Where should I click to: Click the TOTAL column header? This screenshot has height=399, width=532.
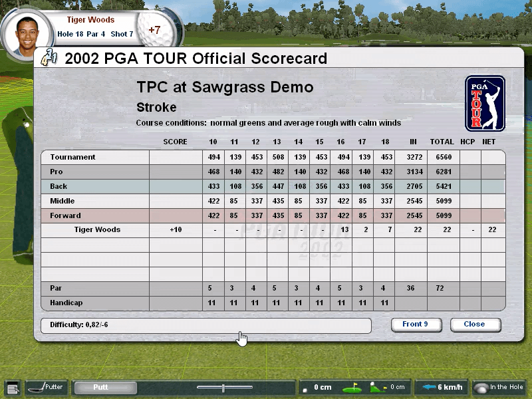tap(442, 142)
